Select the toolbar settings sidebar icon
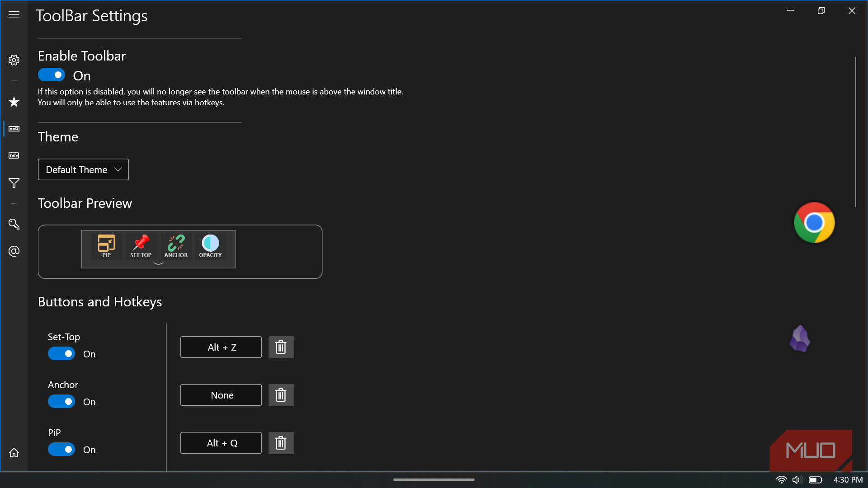 click(14, 129)
